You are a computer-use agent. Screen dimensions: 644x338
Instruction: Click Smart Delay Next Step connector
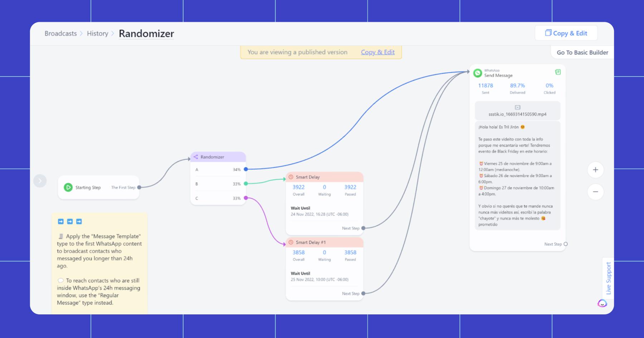[363, 228]
